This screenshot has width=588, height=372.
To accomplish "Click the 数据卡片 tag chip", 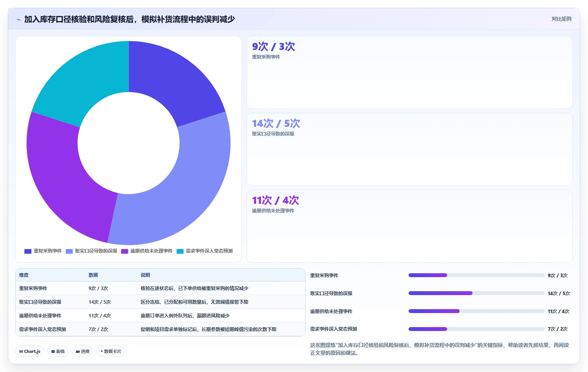I will pyautogui.click(x=111, y=351).
